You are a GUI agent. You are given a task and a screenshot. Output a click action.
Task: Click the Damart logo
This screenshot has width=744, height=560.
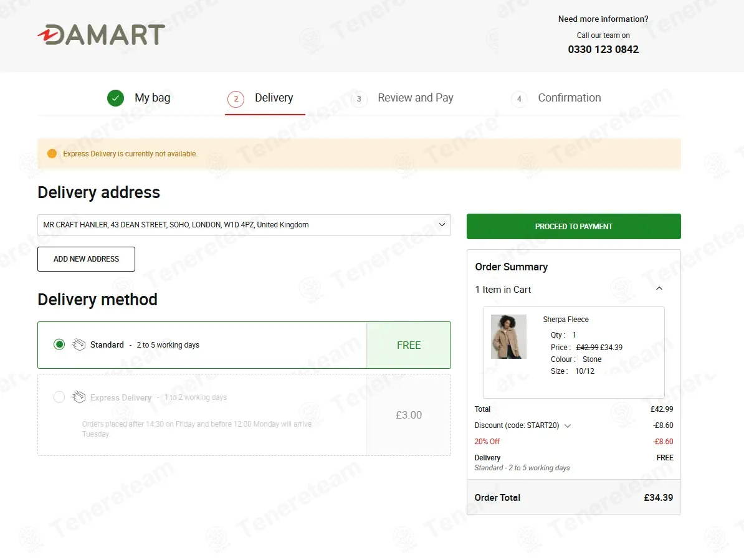(101, 35)
